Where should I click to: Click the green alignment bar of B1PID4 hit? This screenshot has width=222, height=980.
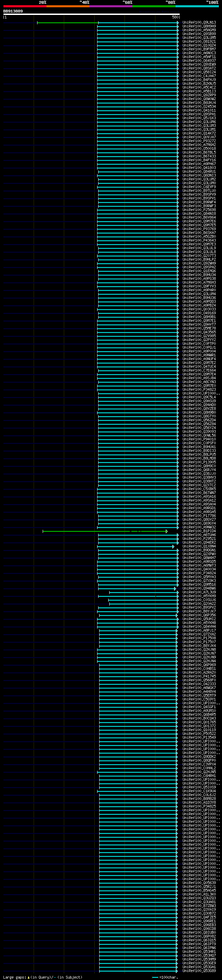[105, 531]
